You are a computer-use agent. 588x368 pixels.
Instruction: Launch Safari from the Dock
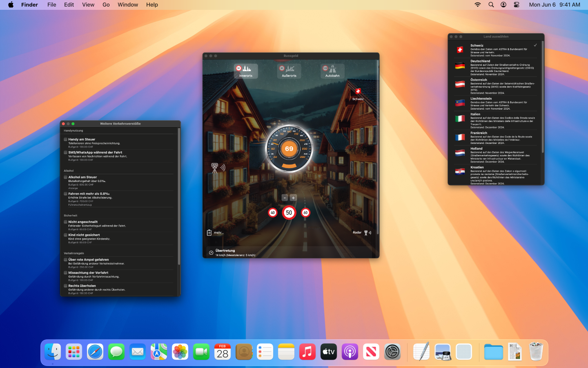click(x=95, y=352)
